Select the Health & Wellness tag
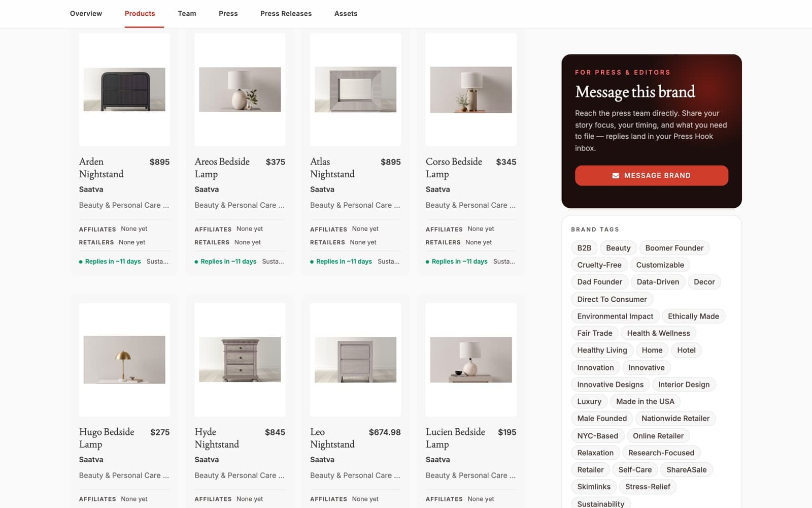 pos(659,333)
